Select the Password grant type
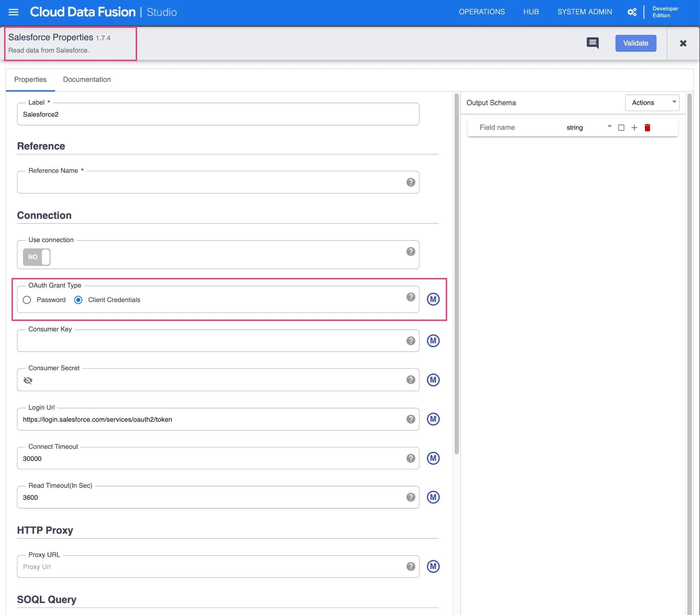Screen dimensions: 700x615 click(27, 300)
